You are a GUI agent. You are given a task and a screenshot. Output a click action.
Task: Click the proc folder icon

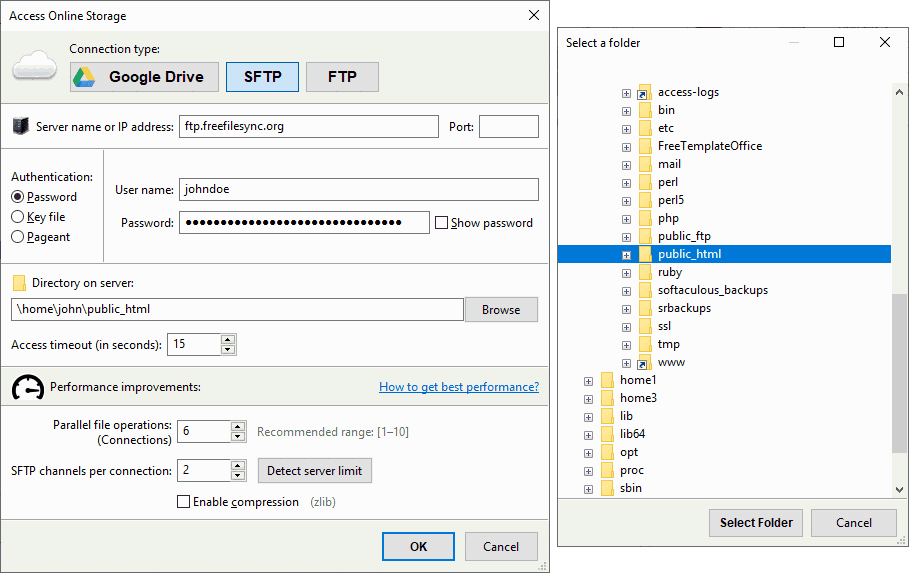point(608,470)
